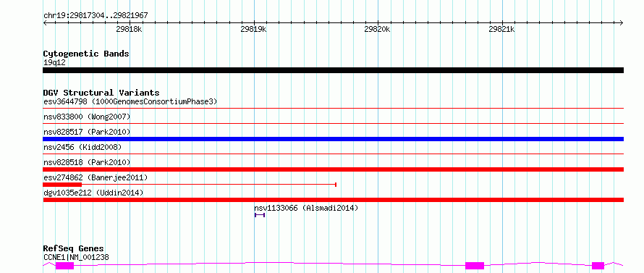Click the Cytogenetic Bands track title
The image size is (644, 273).
pos(86,54)
